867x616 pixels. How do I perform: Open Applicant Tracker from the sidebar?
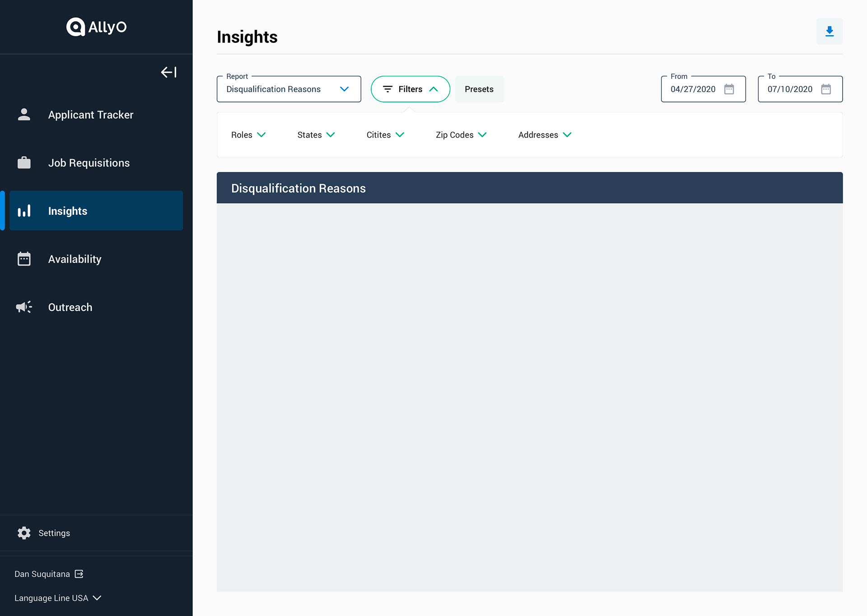tap(96, 115)
